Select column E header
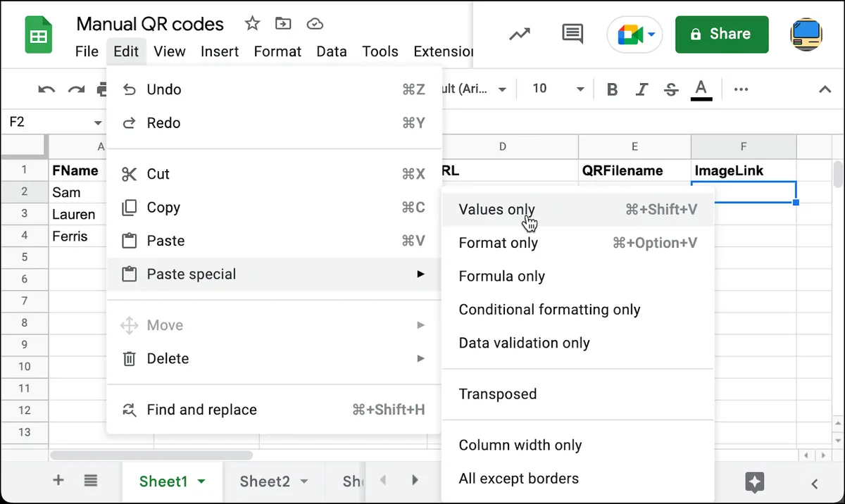The image size is (845, 504). coord(634,146)
